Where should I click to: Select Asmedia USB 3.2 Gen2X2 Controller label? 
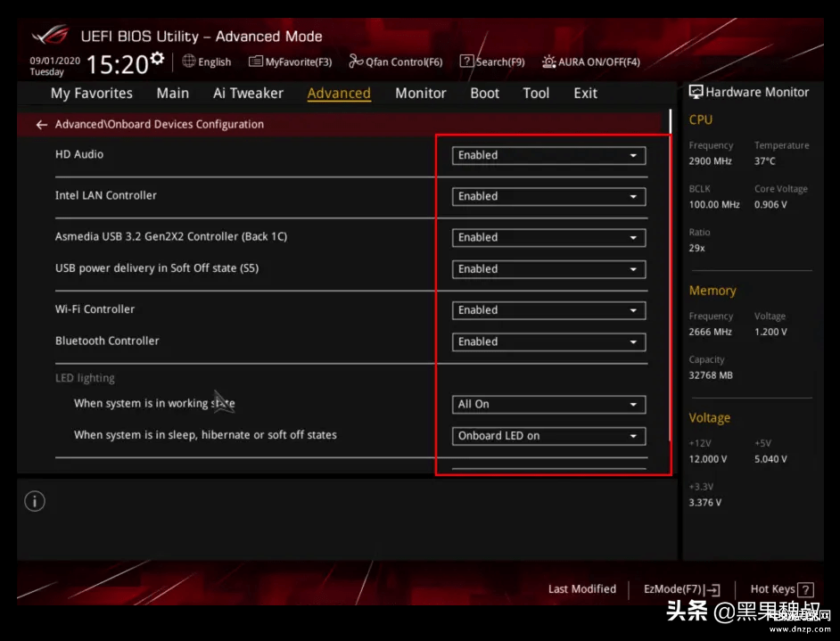[x=171, y=236]
